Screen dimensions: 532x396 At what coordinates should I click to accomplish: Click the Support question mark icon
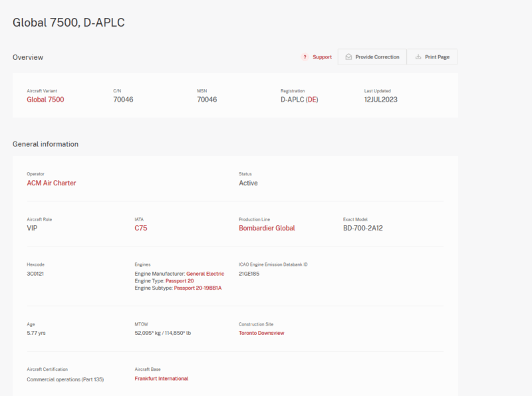(x=305, y=57)
